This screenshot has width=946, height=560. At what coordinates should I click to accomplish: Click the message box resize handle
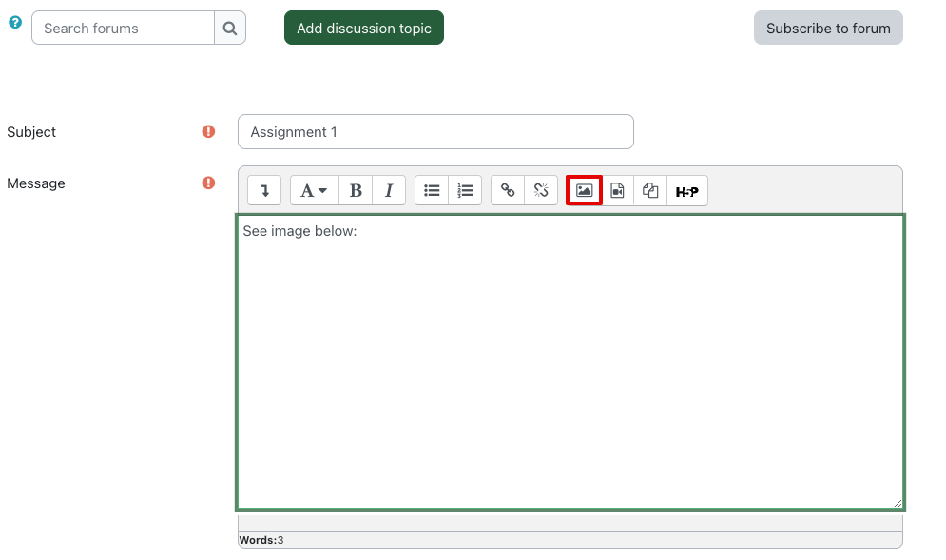point(897,503)
